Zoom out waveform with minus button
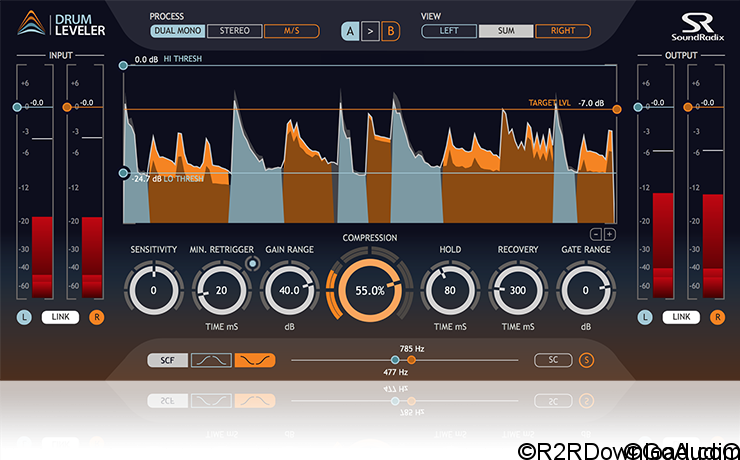This screenshot has width=740, height=460. 596,234
